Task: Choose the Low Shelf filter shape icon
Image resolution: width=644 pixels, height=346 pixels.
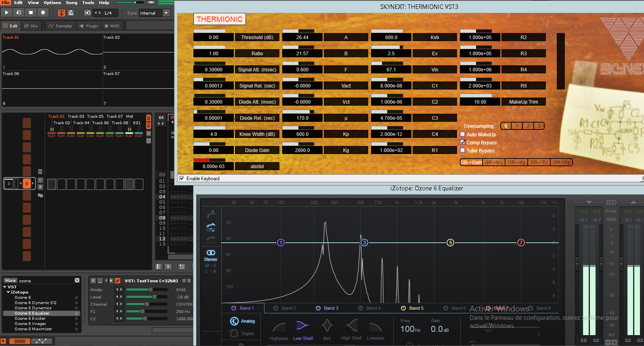Action: [x=303, y=325]
